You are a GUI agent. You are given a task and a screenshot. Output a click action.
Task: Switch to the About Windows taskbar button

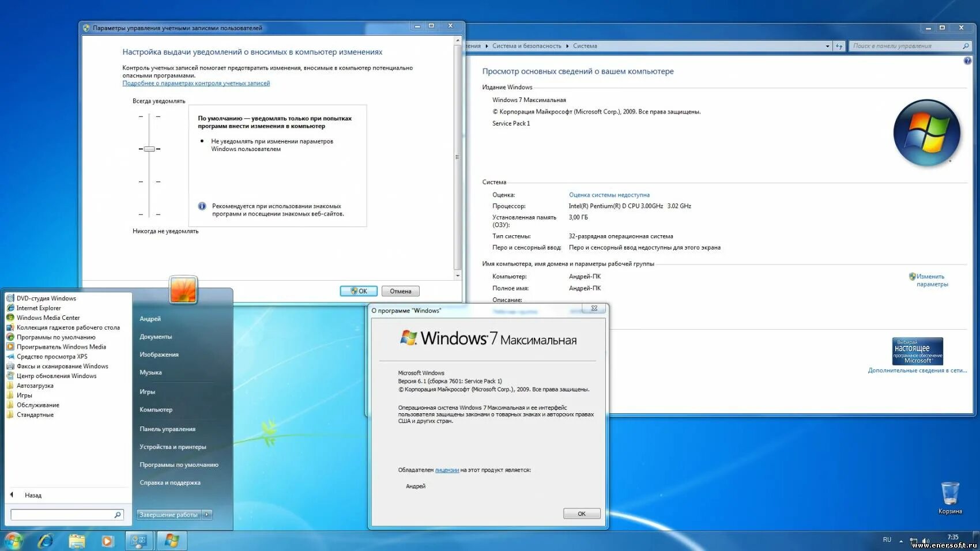(172, 541)
